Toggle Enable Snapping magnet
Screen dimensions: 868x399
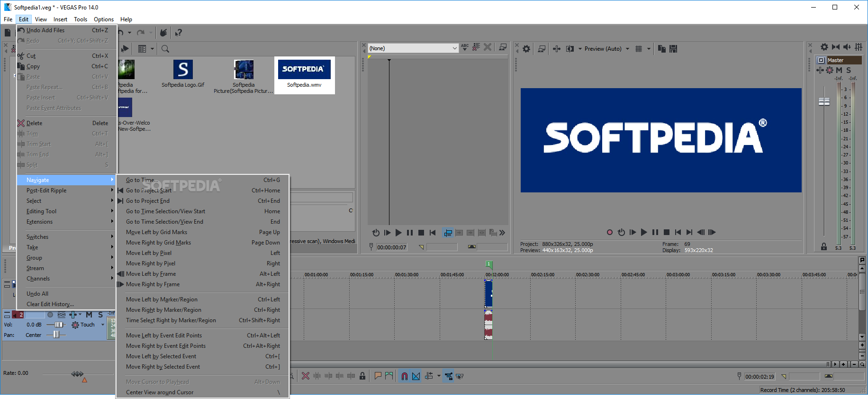pyautogui.click(x=405, y=376)
